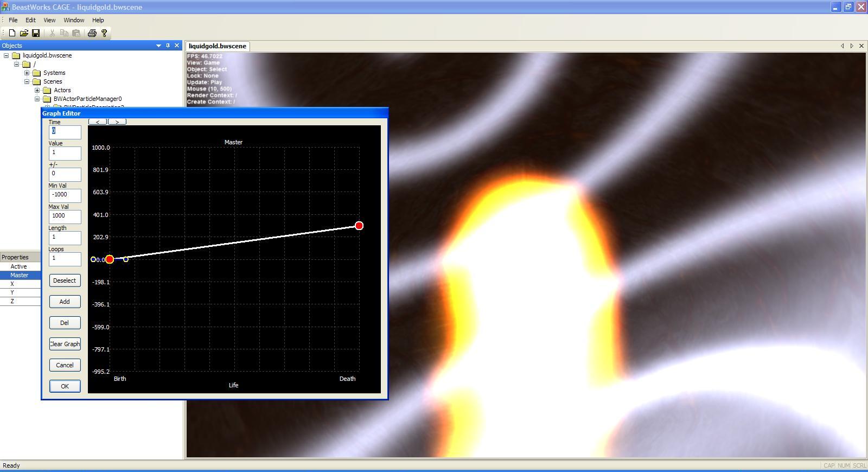This screenshot has width=868, height=472.
Task: Select the Y property row
Action: pos(20,292)
